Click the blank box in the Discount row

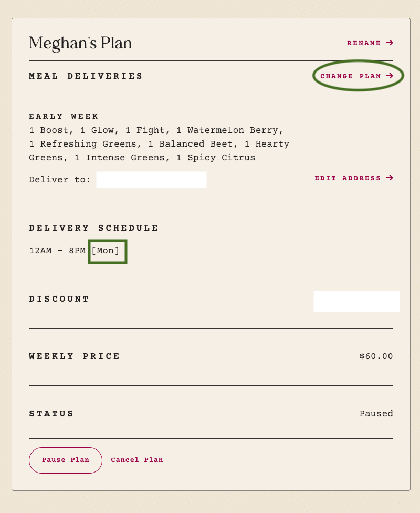coord(356,301)
